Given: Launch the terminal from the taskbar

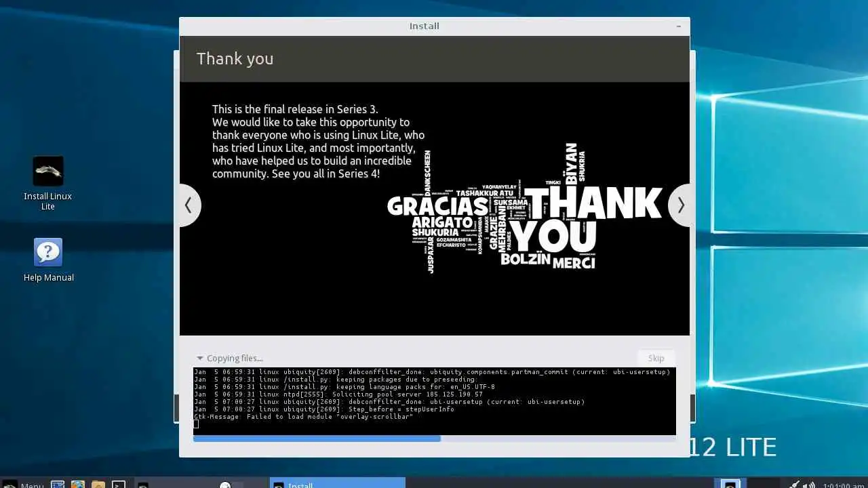Looking at the screenshot, I should (119, 484).
